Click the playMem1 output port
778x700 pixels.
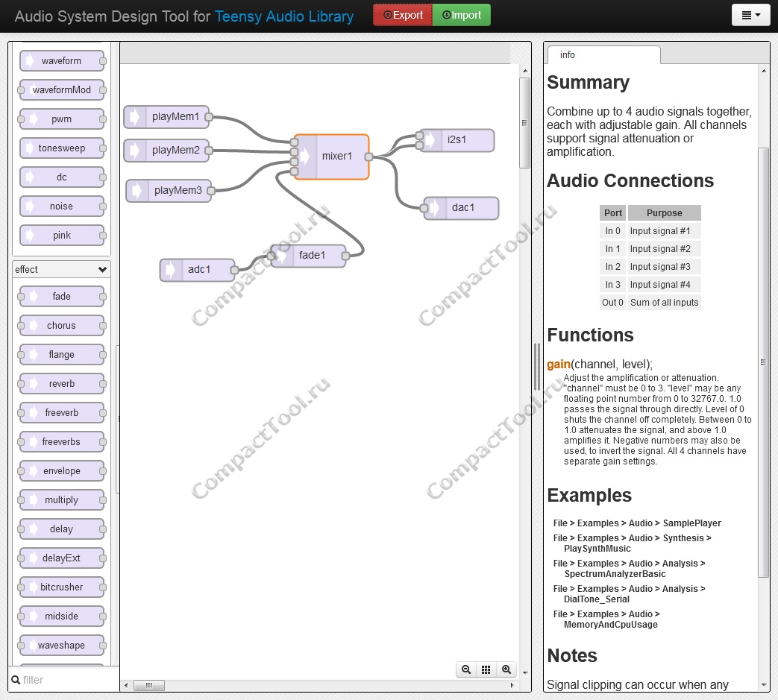coord(209,117)
